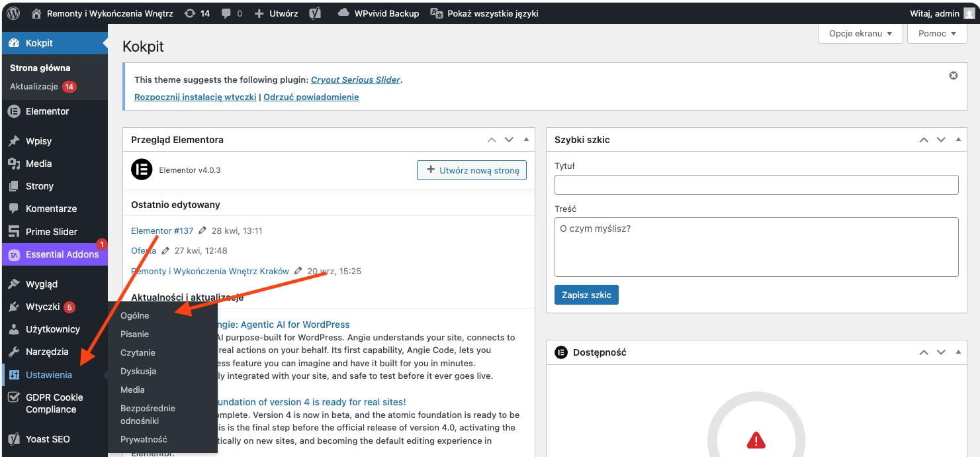Image resolution: width=980 pixels, height=457 pixels.
Task: Click the Wpisy pin icon
Action: tap(14, 141)
